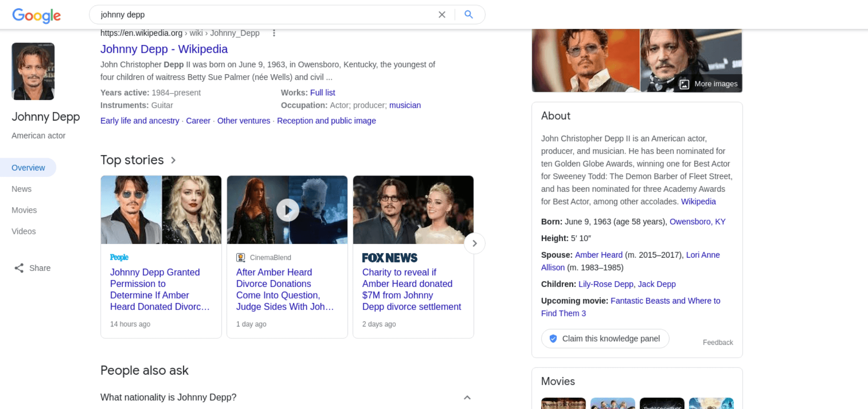Expand Top stories via chevron arrow
Viewport: 868px width, 409px height.
point(173,160)
